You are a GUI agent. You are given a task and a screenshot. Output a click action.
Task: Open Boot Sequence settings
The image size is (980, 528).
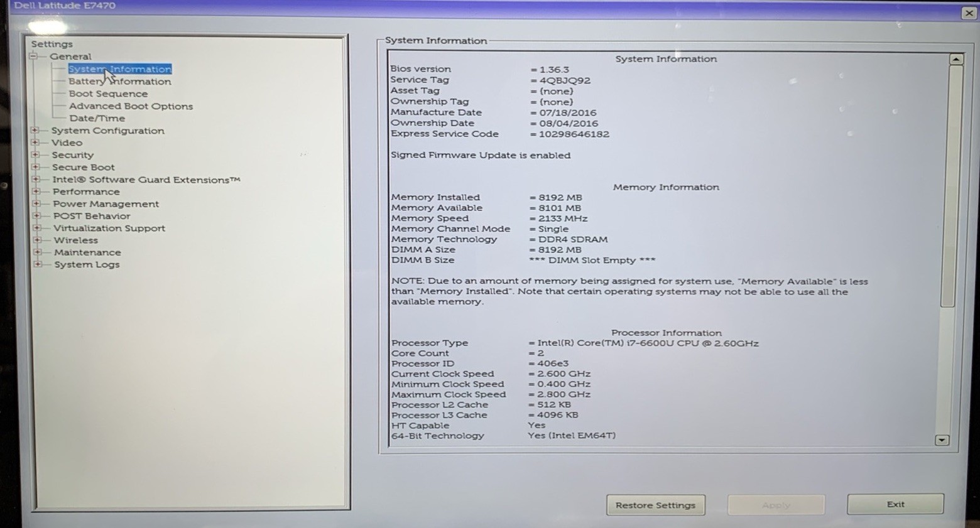point(108,94)
